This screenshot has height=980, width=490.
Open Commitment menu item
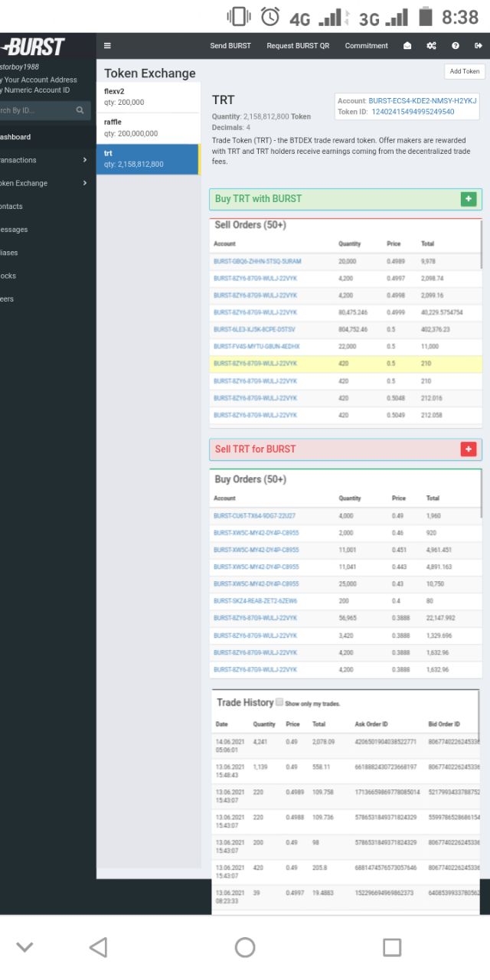367,46
